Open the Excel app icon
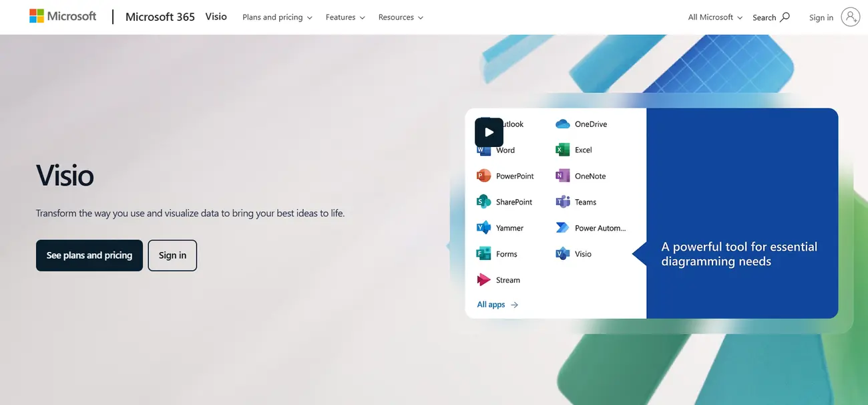This screenshot has height=405, width=868. (563, 150)
